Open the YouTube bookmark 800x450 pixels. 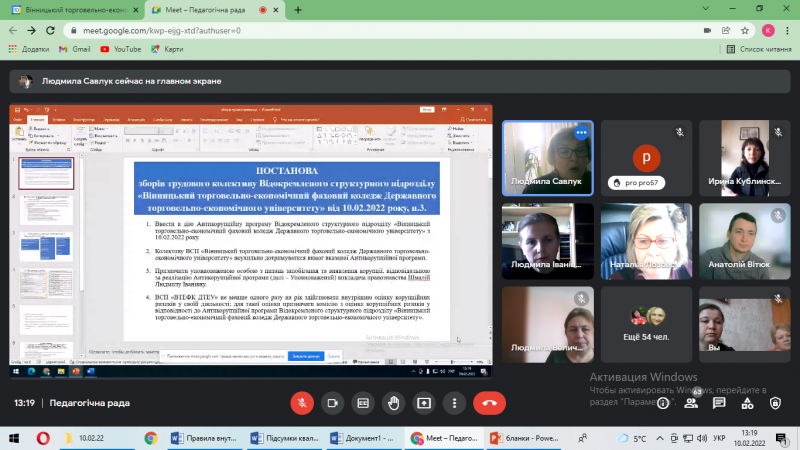pos(121,49)
